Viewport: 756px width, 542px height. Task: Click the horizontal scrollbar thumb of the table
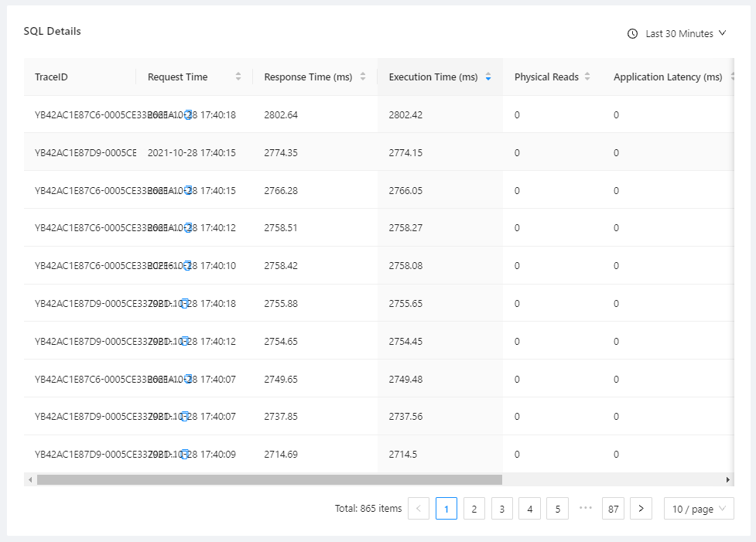[269, 480]
